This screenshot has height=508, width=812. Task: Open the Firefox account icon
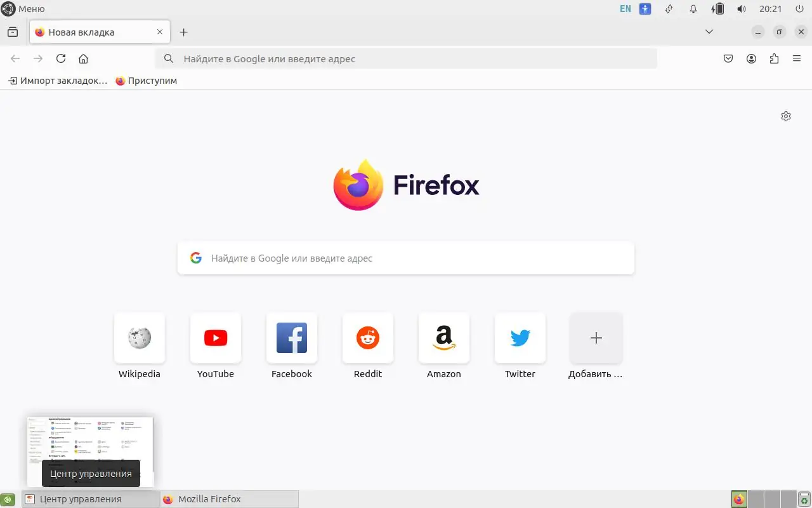751,59
